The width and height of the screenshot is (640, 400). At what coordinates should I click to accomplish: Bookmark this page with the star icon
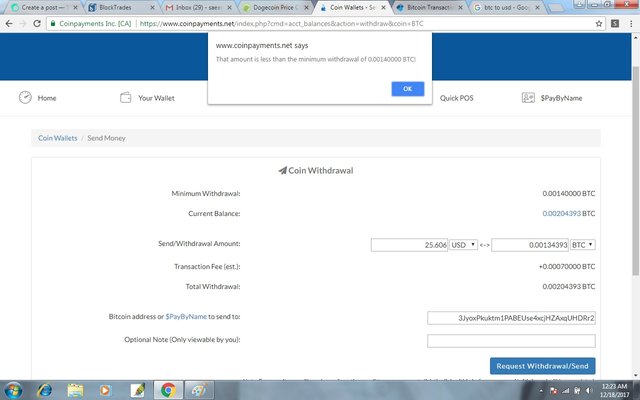tap(598, 24)
